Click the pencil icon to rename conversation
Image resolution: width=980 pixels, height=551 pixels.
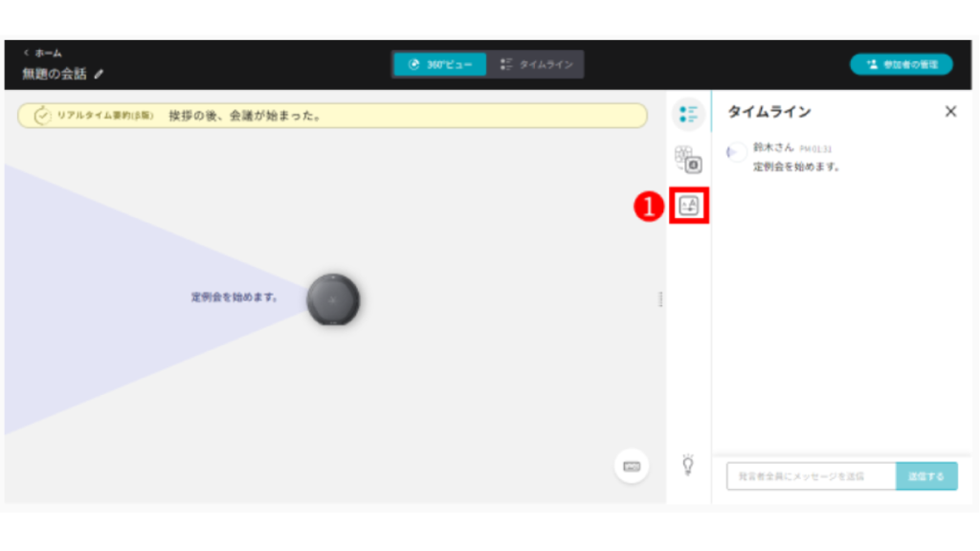tap(100, 74)
